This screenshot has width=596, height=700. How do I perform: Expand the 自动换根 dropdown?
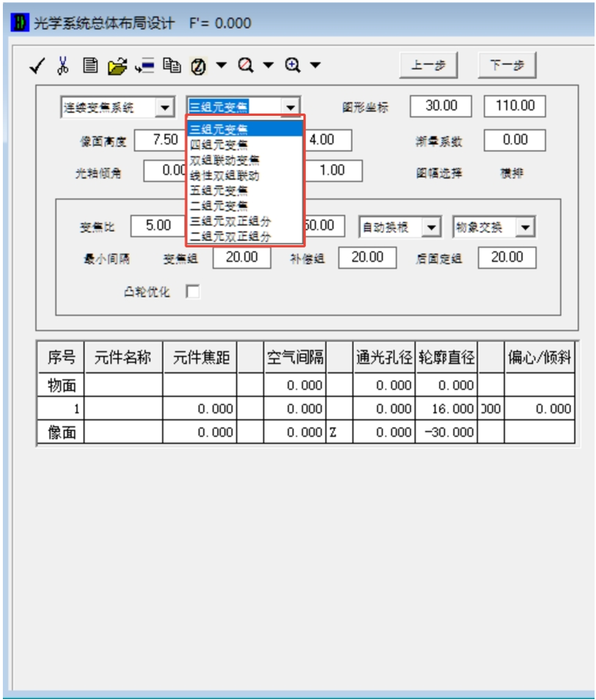coord(431,227)
